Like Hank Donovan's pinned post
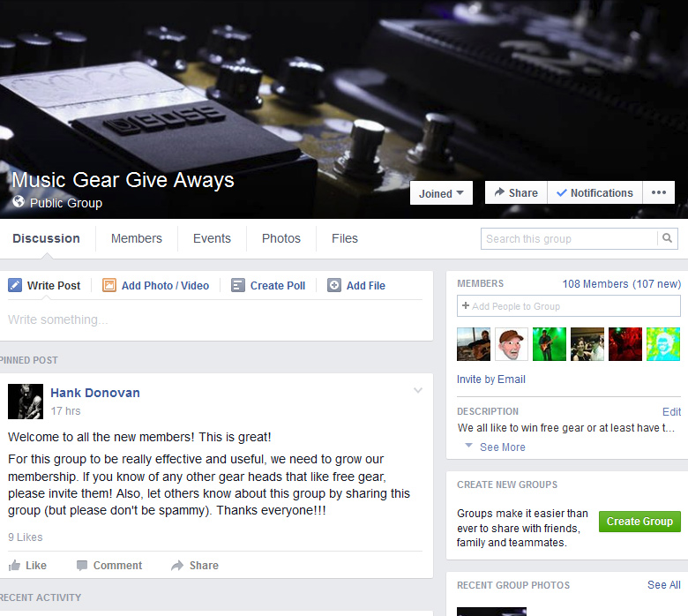The width and height of the screenshot is (688, 616). tap(27, 565)
